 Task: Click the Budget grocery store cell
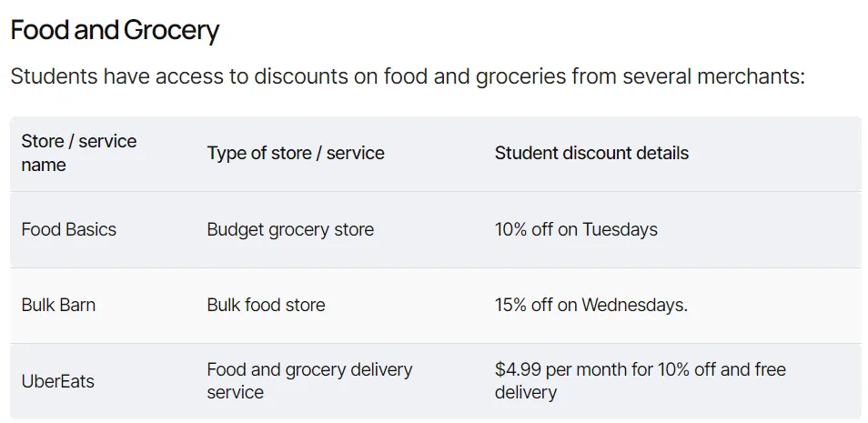[x=290, y=229]
